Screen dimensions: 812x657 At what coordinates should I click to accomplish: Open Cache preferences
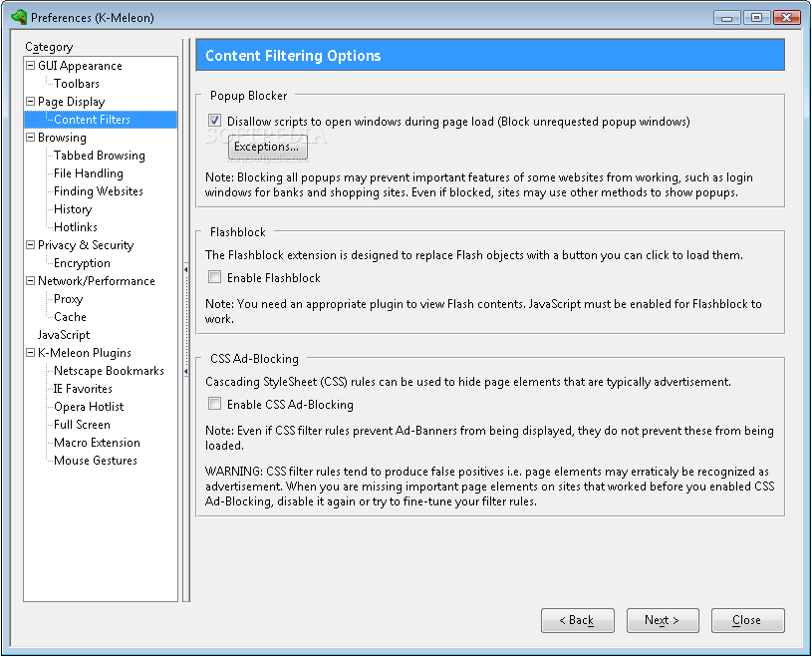tap(70, 317)
